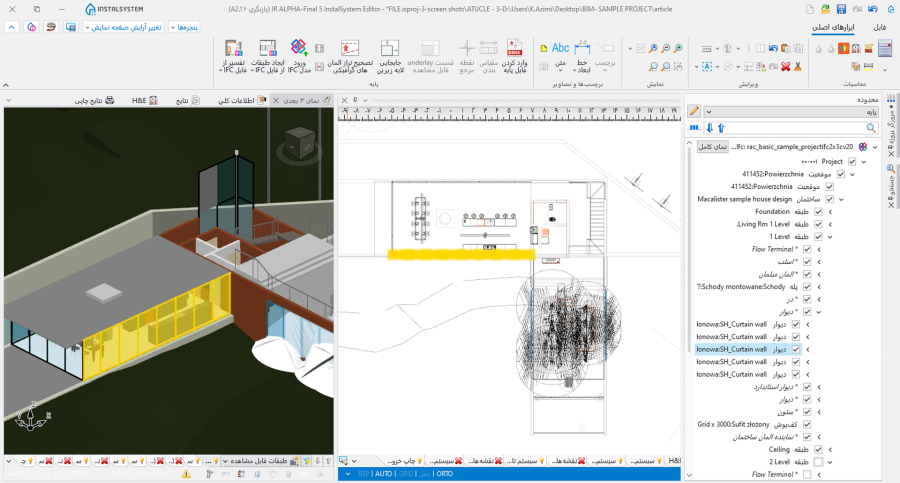Viewport: 900px width, 483px height.
Task: Click the pencil edit icon in scope panel
Action: point(694,111)
